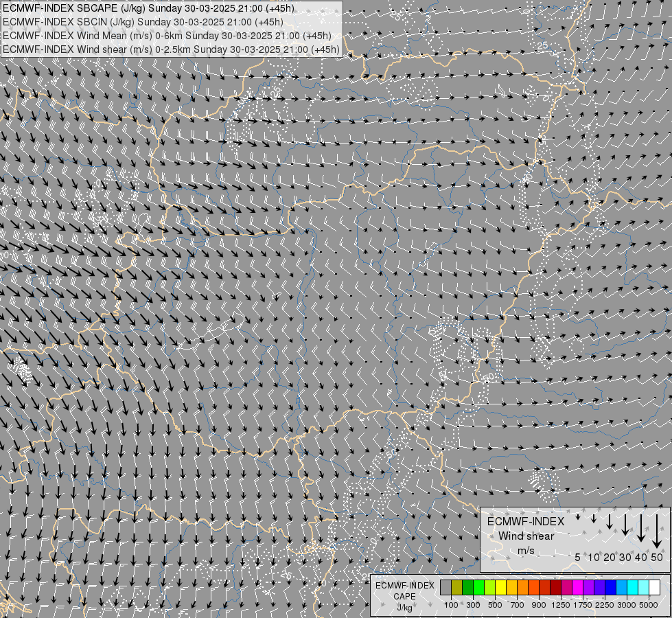Click the 'Wind shear' legend title text

pos(526,536)
